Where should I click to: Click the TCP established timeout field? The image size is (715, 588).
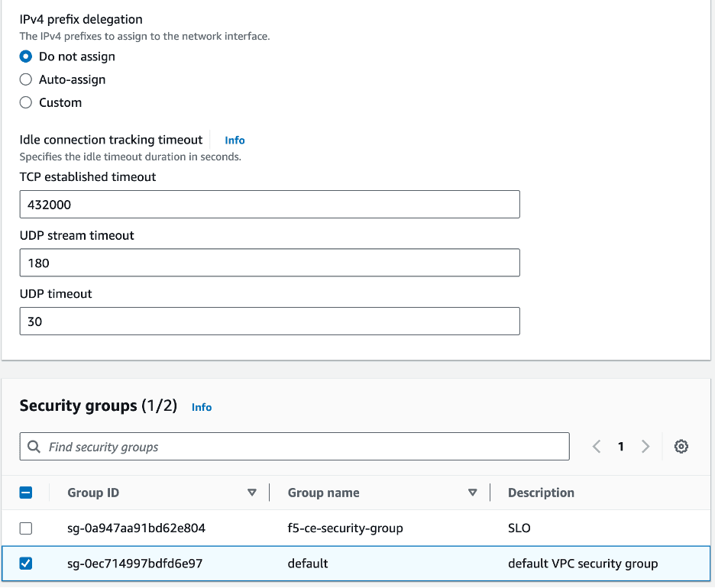point(270,205)
